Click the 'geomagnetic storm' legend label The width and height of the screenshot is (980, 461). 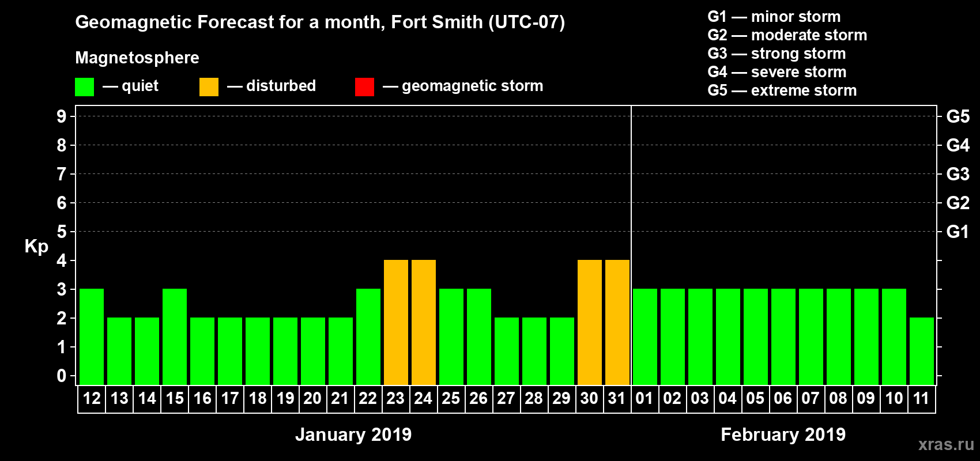472,86
